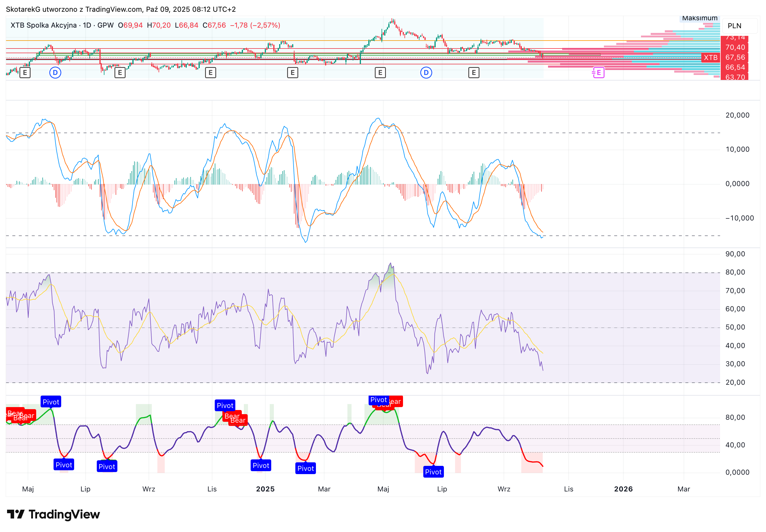Screen dimensions: 766x532
Task: Click the SkotarekG author header text
Action: click(121, 9)
